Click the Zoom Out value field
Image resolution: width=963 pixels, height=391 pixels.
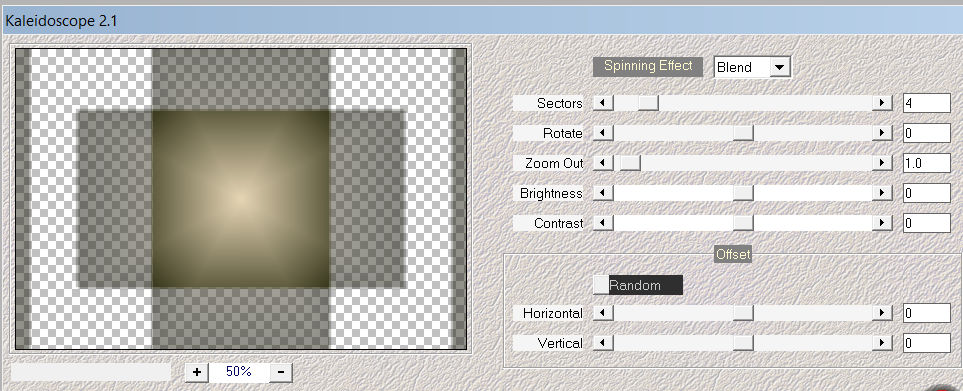pyautogui.click(x=927, y=163)
